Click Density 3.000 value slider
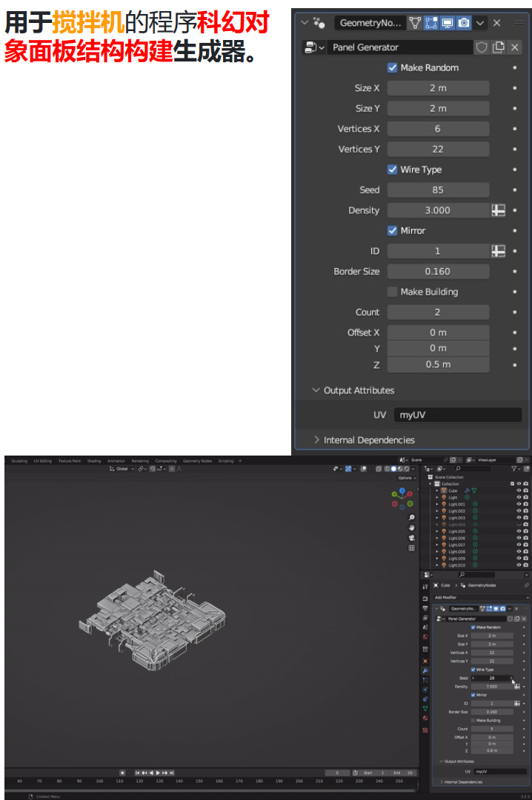 tap(438, 210)
